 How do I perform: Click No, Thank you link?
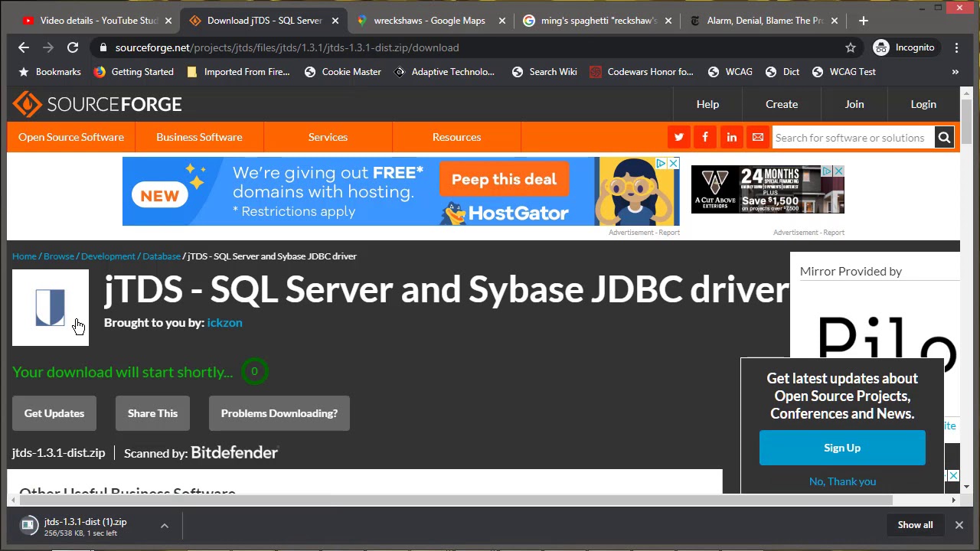click(842, 481)
